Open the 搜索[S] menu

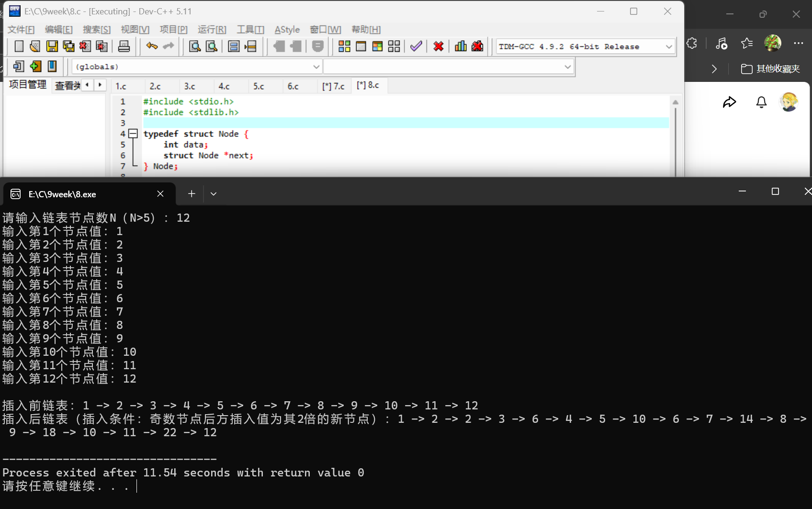[x=97, y=30]
